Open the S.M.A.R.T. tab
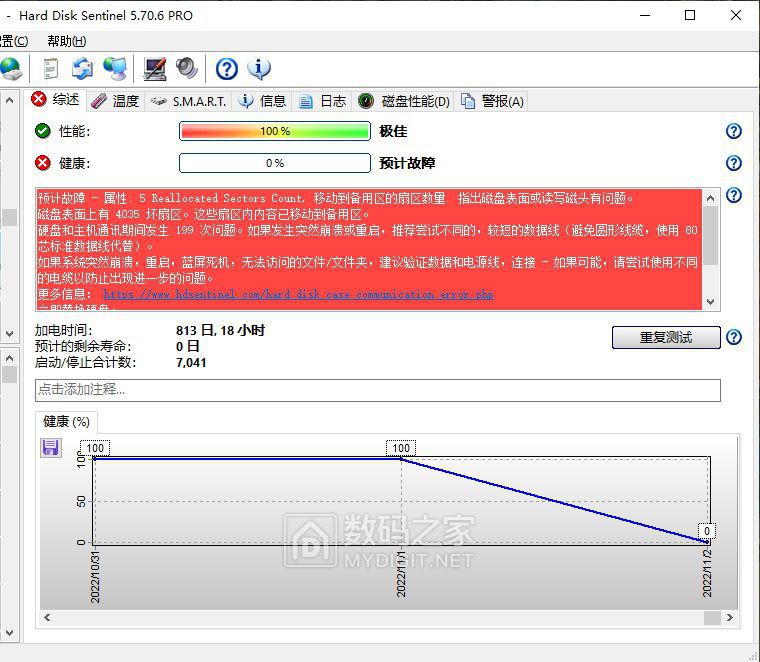 [x=188, y=101]
